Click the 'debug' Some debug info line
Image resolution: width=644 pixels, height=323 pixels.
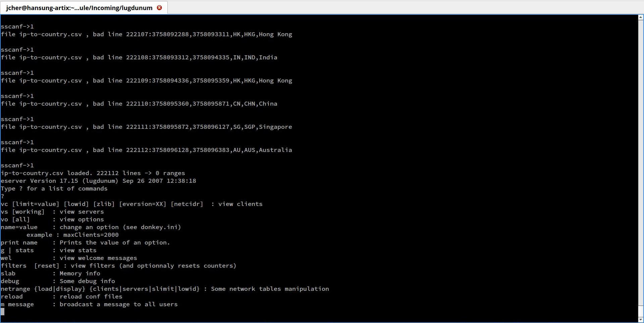click(58, 281)
